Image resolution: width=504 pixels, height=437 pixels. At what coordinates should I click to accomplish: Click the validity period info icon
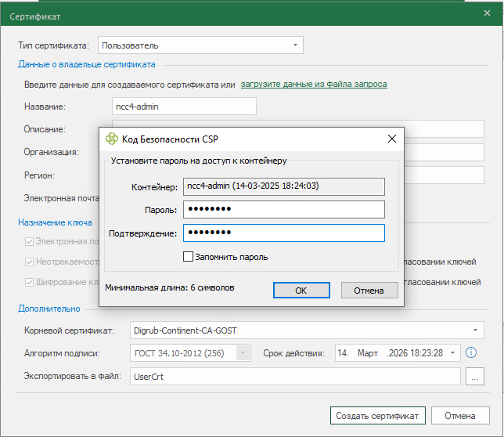pos(471,352)
